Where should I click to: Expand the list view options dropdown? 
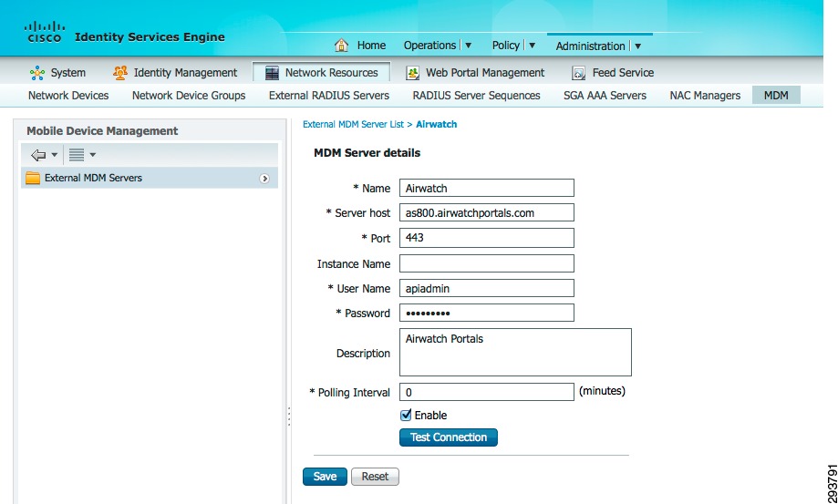point(92,155)
